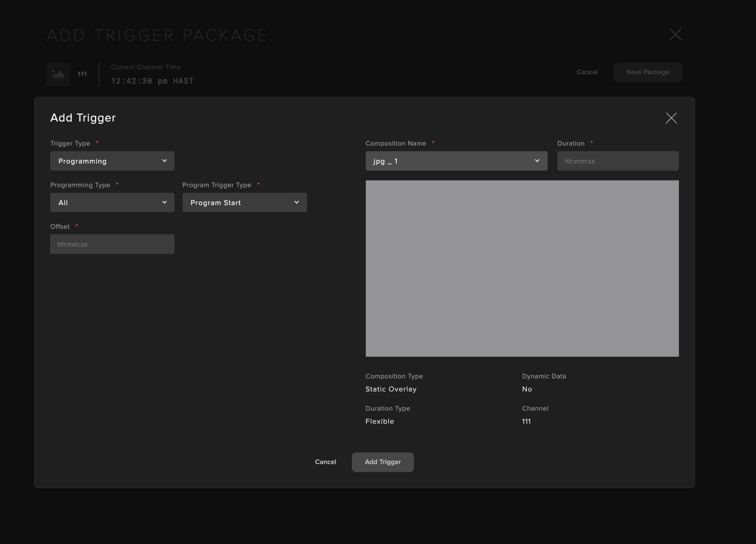Image resolution: width=756 pixels, height=544 pixels.
Task: Expand the Composition Name dropdown
Action: 456,161
